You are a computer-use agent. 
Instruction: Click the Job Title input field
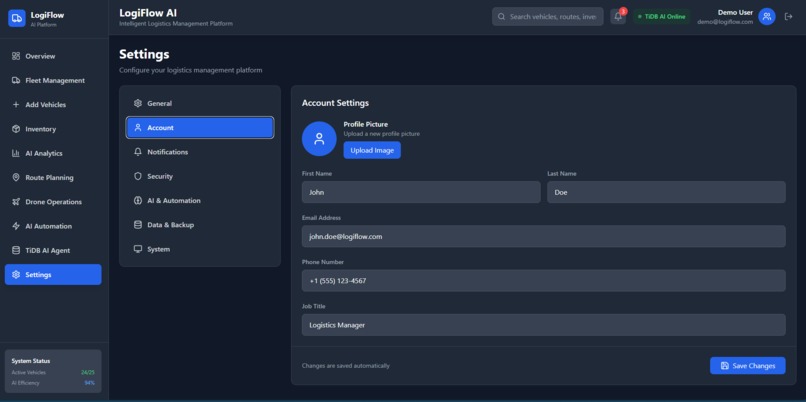544,325
